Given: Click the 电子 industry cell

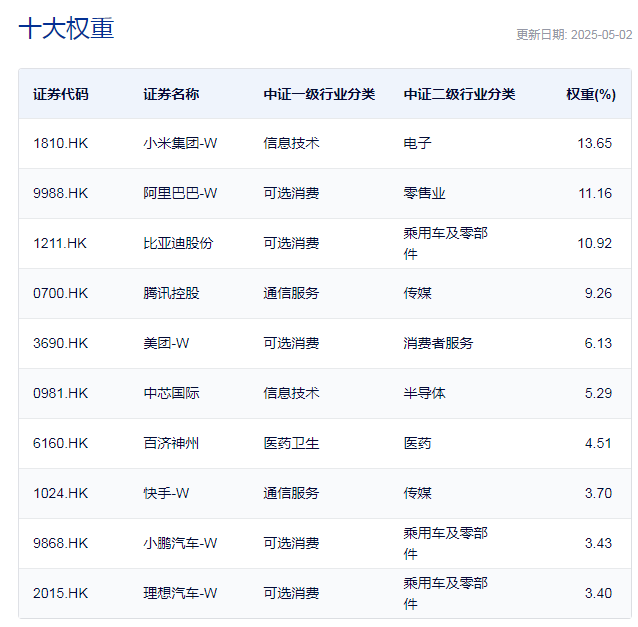Looking at the screenshot, I should 417,143.
